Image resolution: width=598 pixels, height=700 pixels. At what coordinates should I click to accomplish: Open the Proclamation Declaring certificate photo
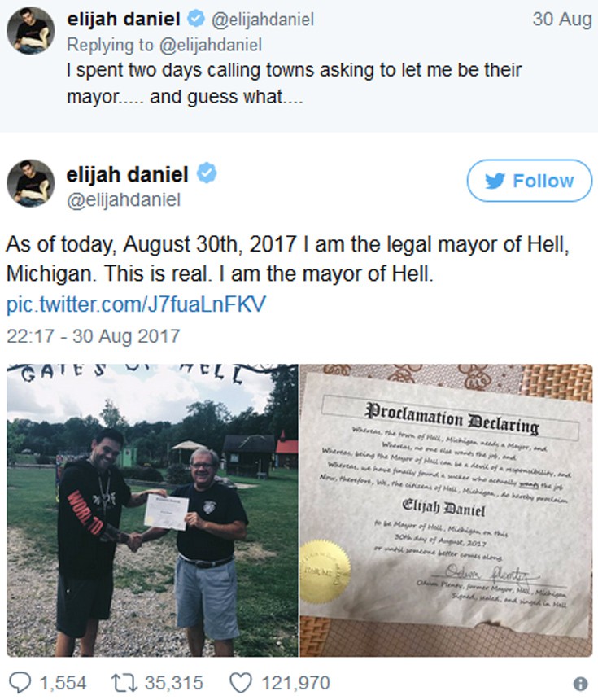tap(447, 510)
